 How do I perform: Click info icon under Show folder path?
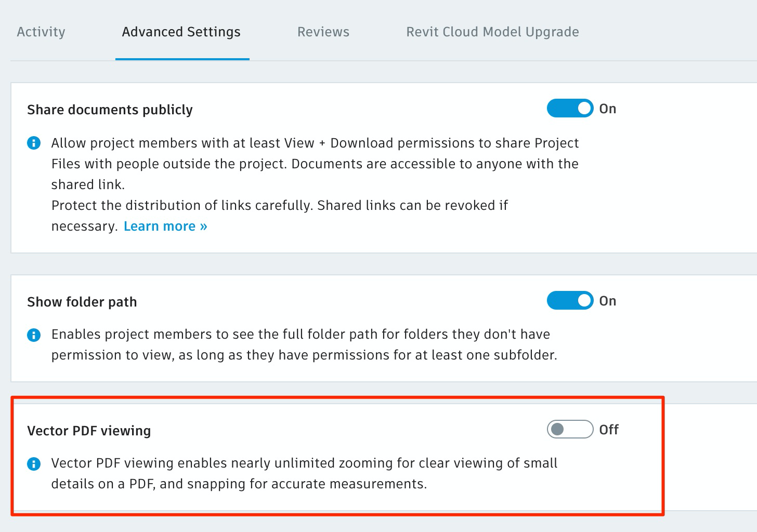34,335
